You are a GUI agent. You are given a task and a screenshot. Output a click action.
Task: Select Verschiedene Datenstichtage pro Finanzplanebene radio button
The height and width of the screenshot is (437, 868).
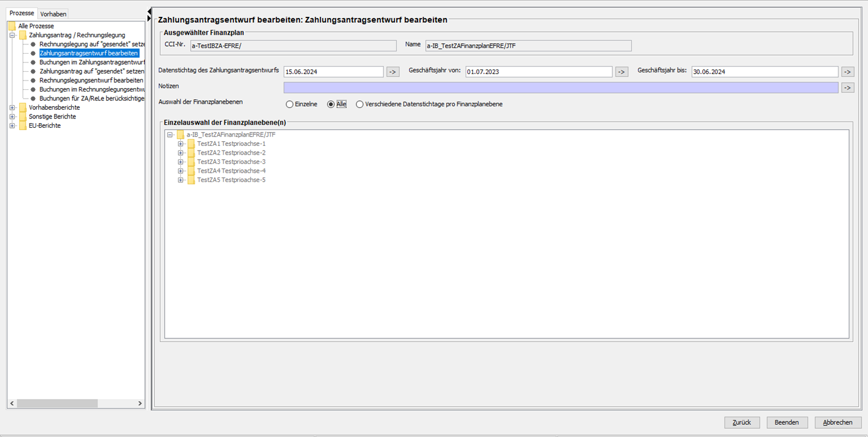[359, 104]
